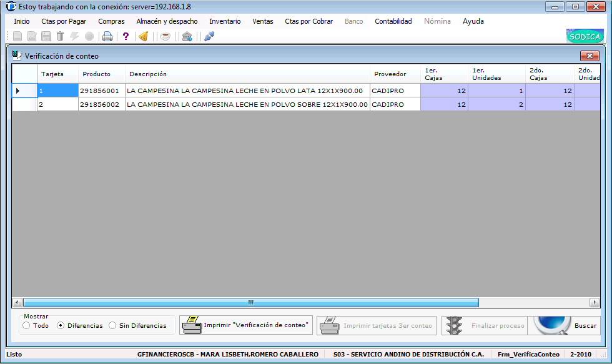Select the Tarjeta cell with value 1
Screen dimensions: 612x364
click(57, 91)
